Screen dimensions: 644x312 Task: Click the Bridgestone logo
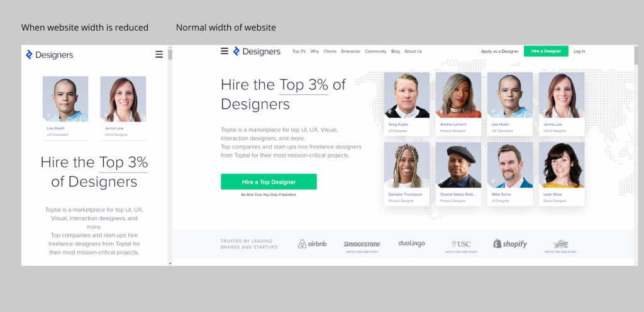(x=362, y=244)
